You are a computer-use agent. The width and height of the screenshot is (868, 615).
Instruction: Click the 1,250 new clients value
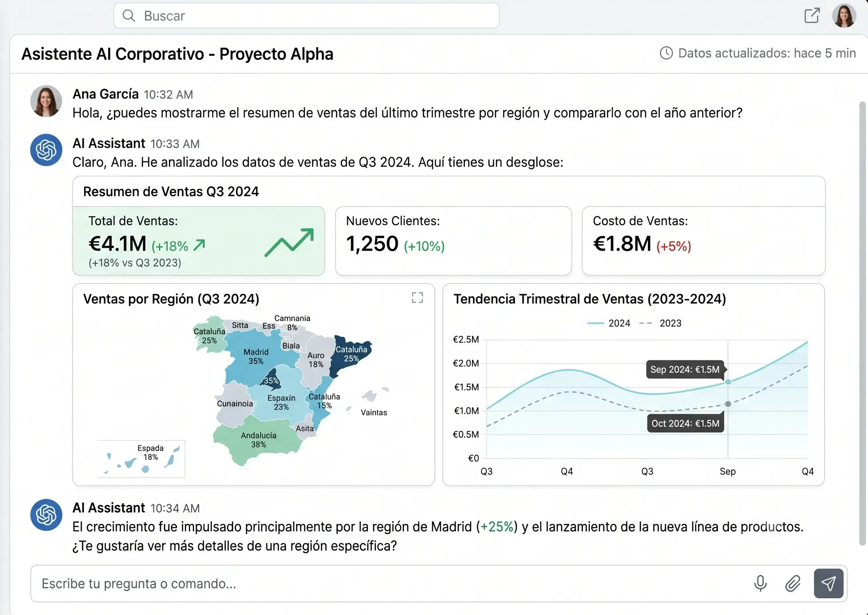pyautogui.click(x=372, y=243)
